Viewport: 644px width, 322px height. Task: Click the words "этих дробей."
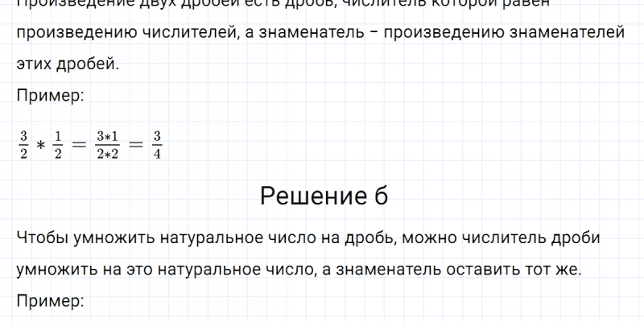(67, 64)
